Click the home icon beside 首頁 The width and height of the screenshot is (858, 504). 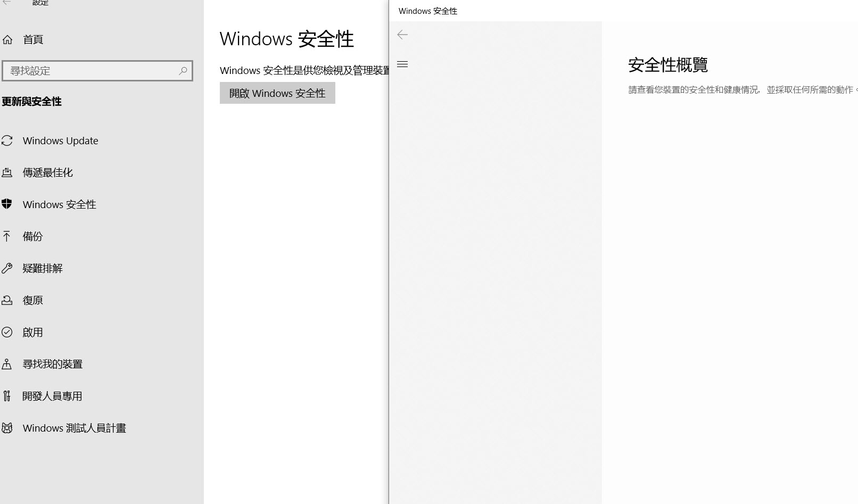pos(7,39)
